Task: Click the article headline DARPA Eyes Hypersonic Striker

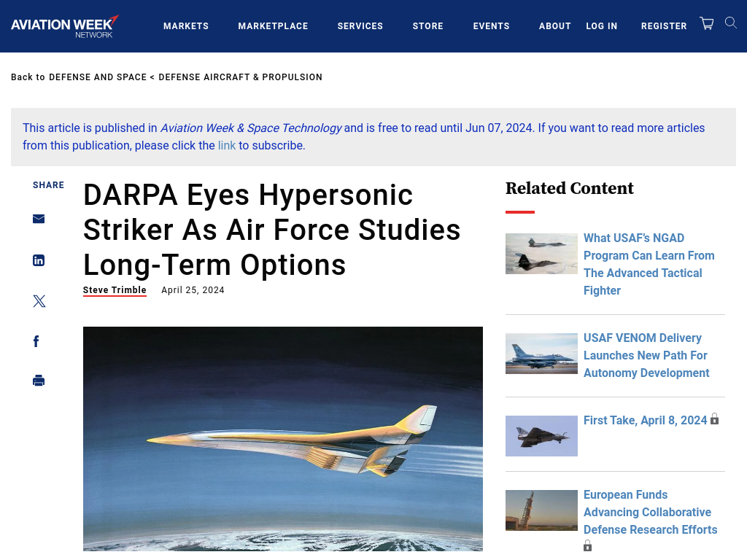Action: point(271,230)
